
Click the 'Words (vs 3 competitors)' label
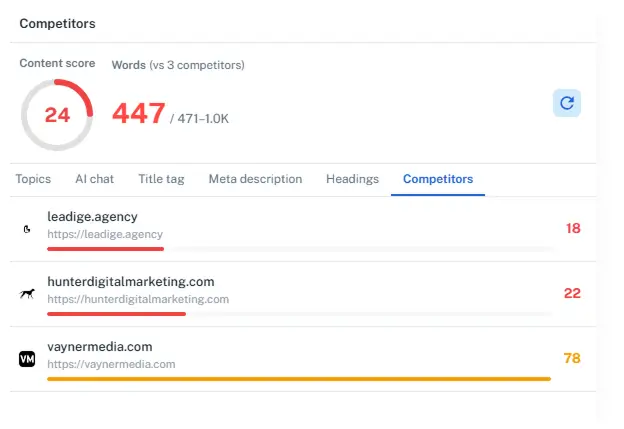point(178,65)
